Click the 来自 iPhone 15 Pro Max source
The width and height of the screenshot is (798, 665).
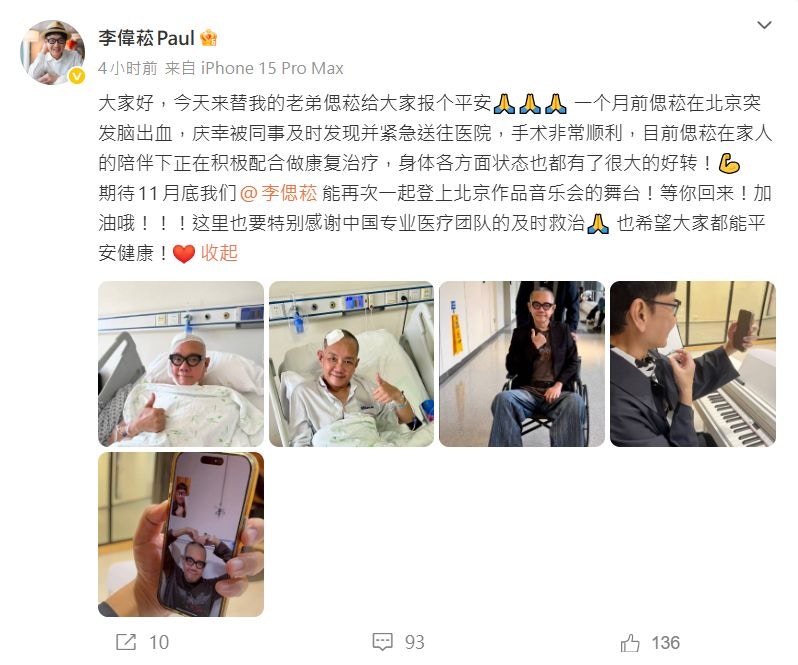(254, 68)
